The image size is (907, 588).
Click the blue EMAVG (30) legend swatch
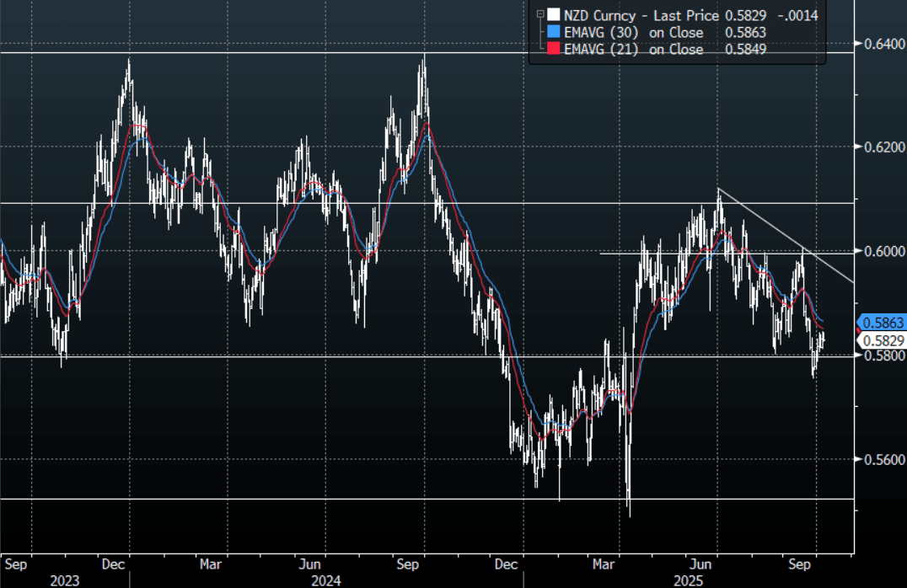click(x=553, y=32)
